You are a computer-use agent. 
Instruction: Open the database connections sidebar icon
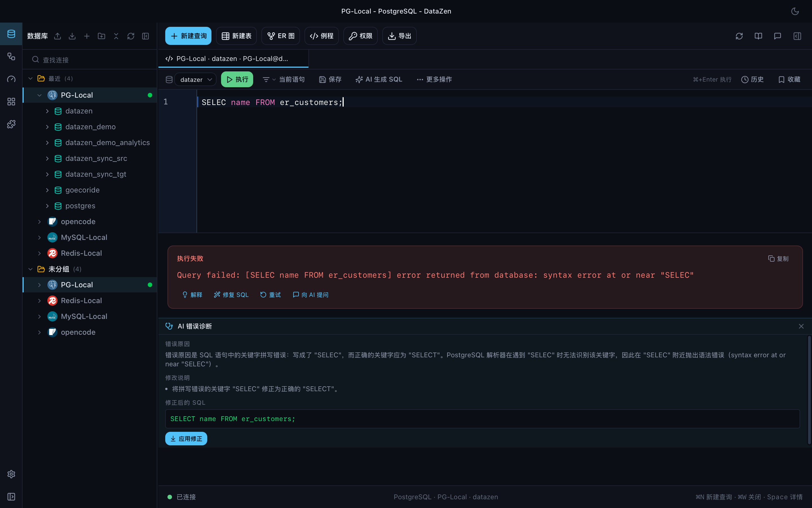click(x=11, y=34)
